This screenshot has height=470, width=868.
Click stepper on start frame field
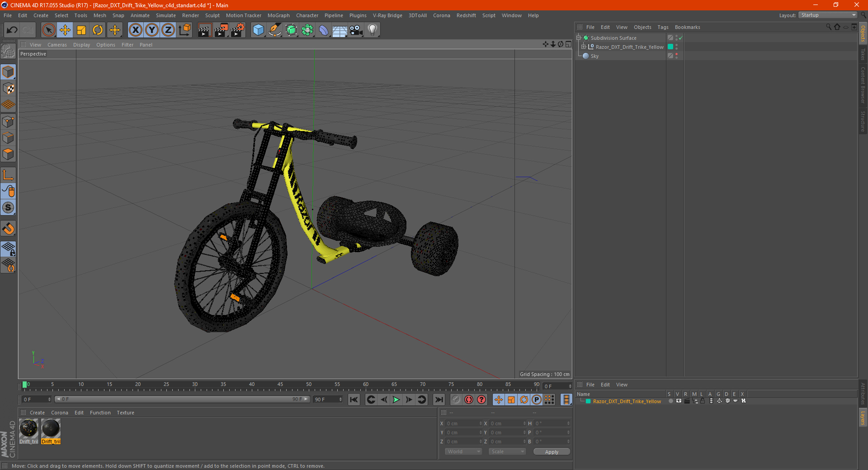[x=49, y=399]
